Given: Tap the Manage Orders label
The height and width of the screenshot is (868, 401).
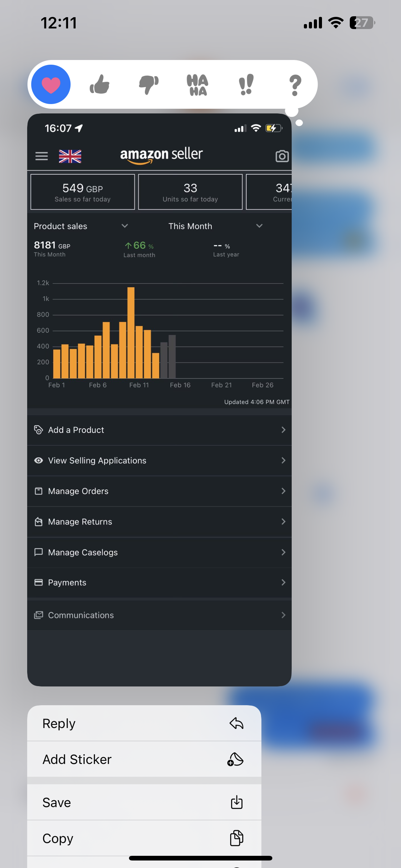Looking at the screenshot, I should click(78, 491).
